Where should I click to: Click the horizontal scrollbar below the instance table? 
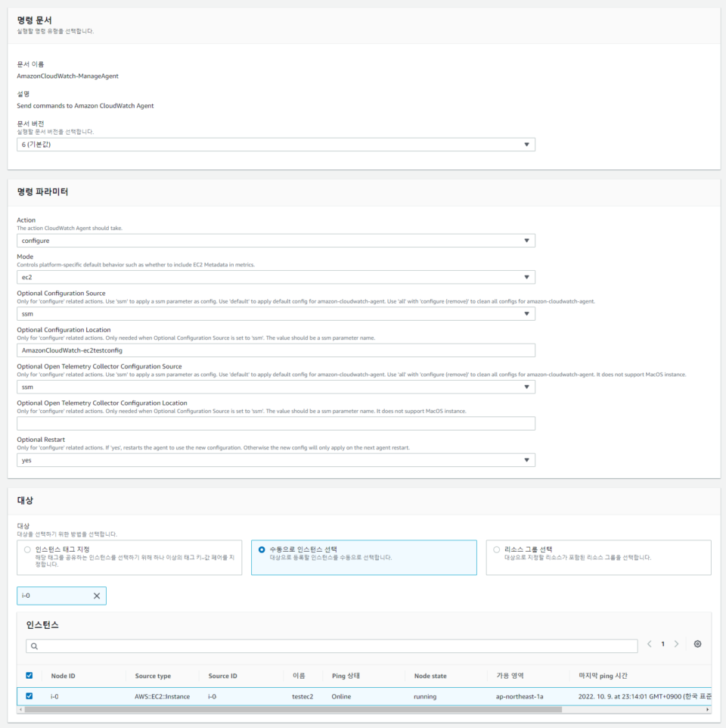tap(302, 711)
